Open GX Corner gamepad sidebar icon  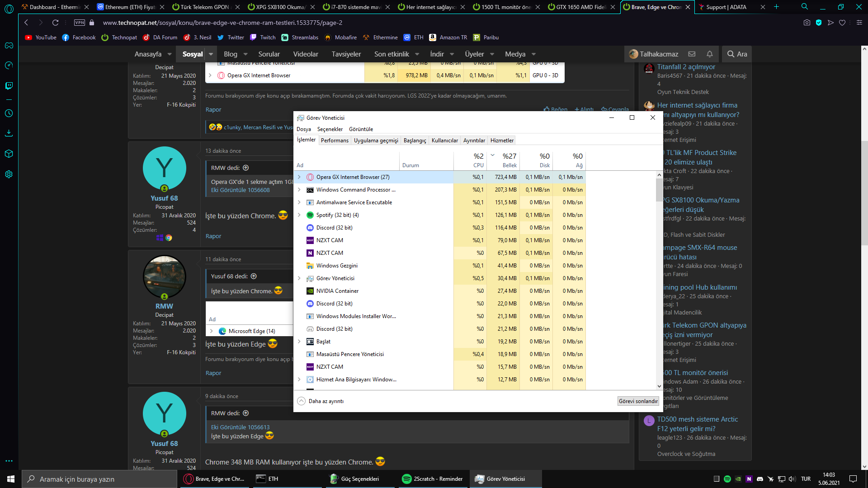9,45
